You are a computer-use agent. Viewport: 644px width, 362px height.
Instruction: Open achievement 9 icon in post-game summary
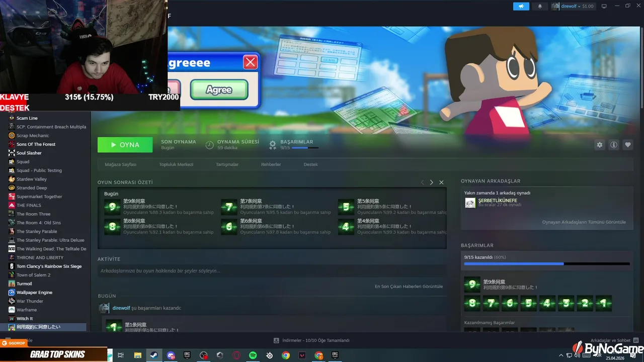(112, 207)
